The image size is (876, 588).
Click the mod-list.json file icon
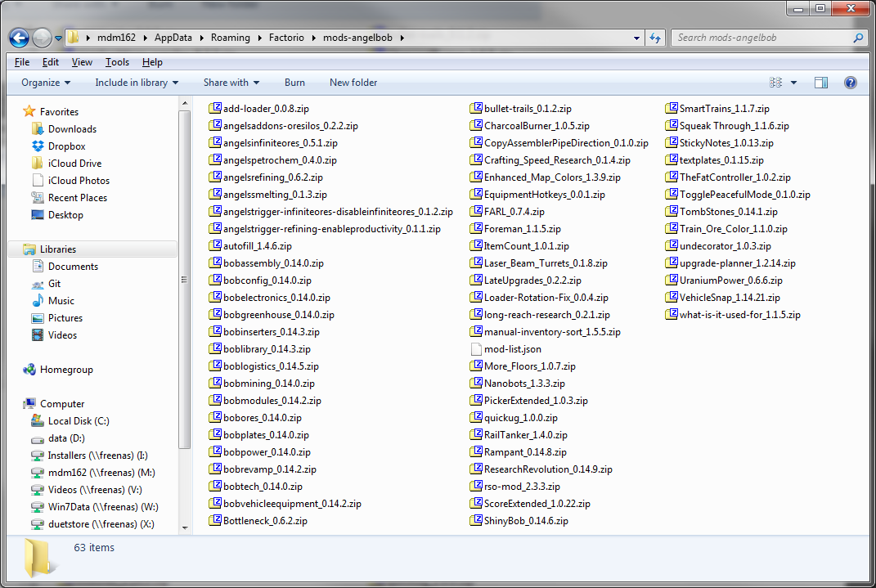(477, 349)
